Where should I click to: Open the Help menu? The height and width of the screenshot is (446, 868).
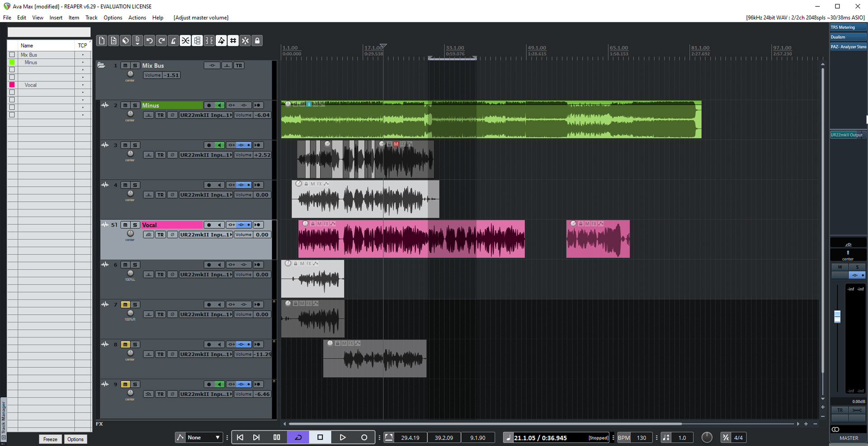(158, 18)
